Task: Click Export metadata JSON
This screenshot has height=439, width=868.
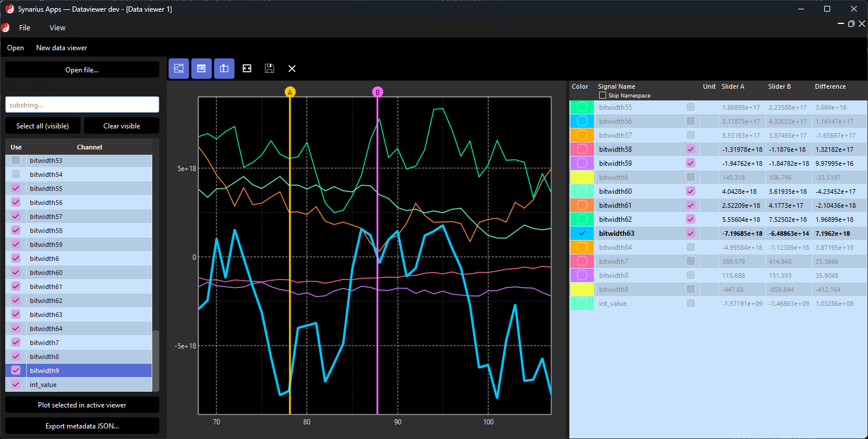Action: (x=82, y=426)
